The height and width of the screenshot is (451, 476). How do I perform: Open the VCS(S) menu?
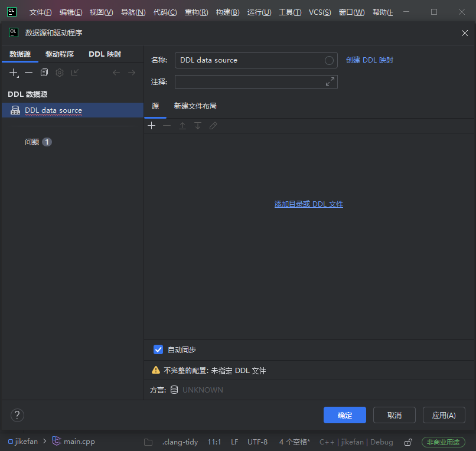tap(320, 12)
